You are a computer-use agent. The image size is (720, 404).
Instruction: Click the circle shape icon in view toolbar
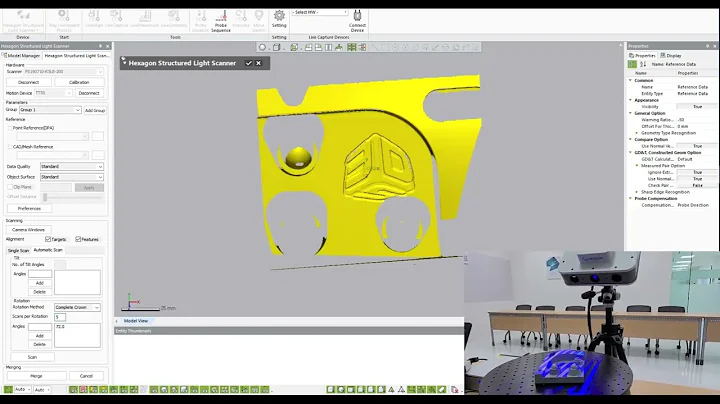262,47
